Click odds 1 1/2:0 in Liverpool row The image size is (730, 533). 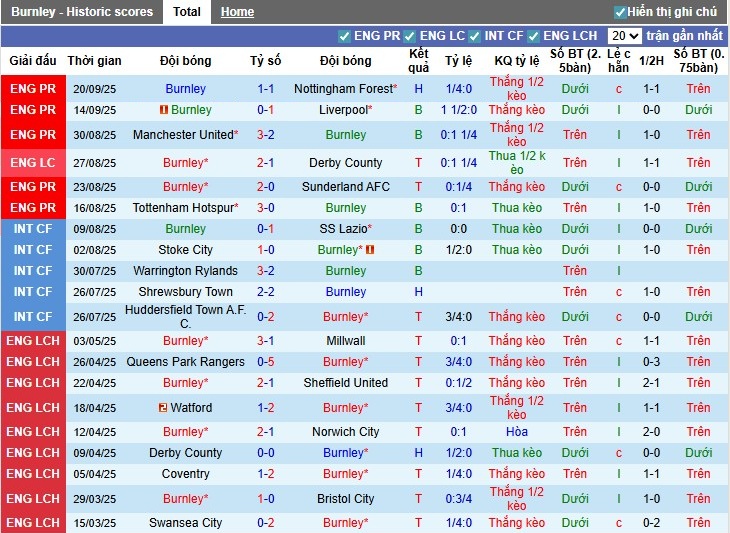pyautogui.click(x=459, y=110)
